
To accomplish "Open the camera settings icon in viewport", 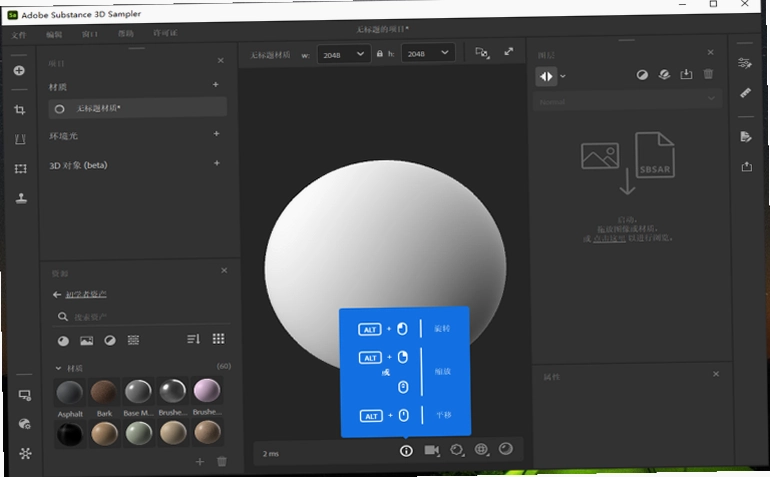I will pyautogui.click(x=432, y=450).
